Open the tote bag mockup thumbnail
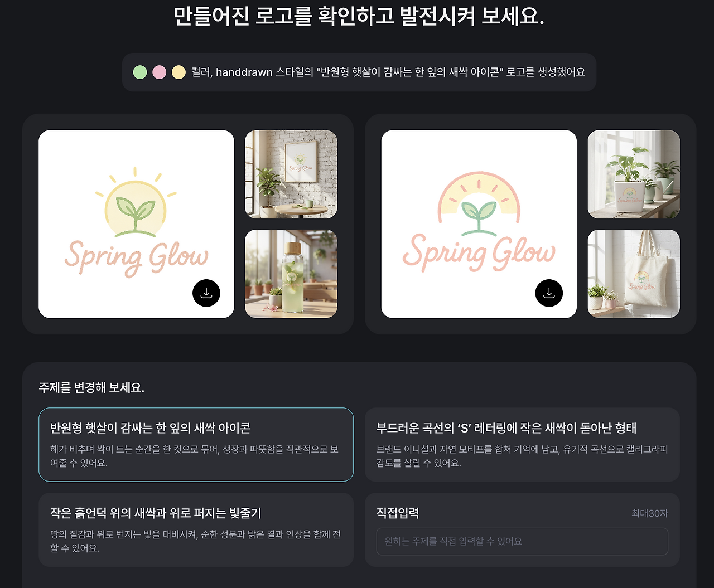The image size is (714, 588). 634,274
